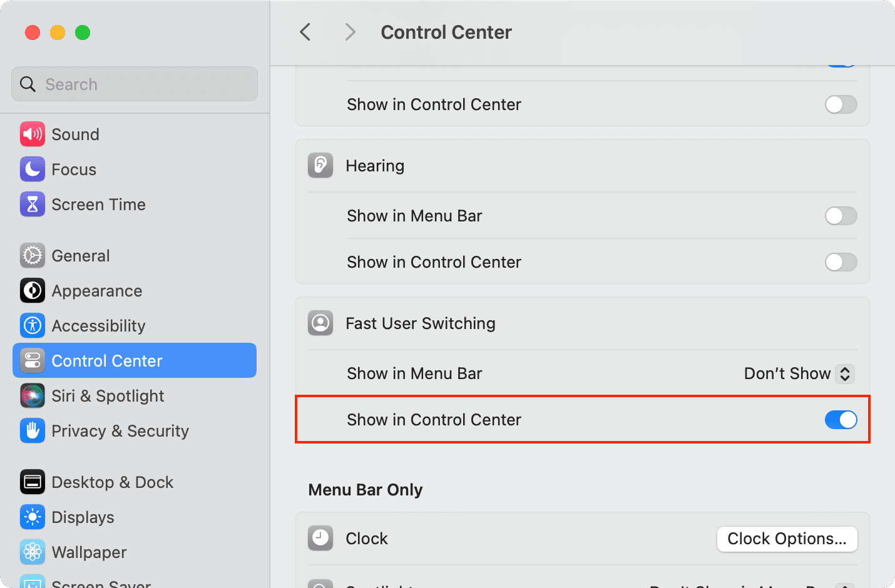Click the back chevron arrow
This screenshot has height=588, width=895.
click(x=305, y=32)
